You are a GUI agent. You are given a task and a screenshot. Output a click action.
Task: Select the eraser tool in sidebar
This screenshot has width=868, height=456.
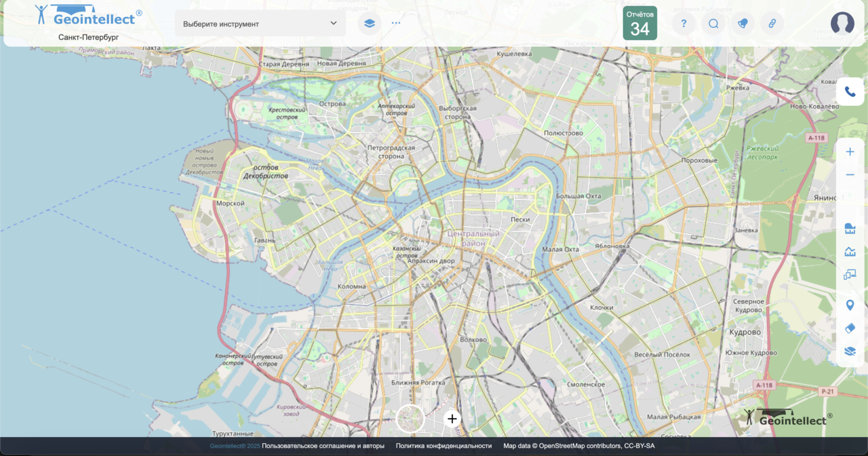(x=850, y=328)
